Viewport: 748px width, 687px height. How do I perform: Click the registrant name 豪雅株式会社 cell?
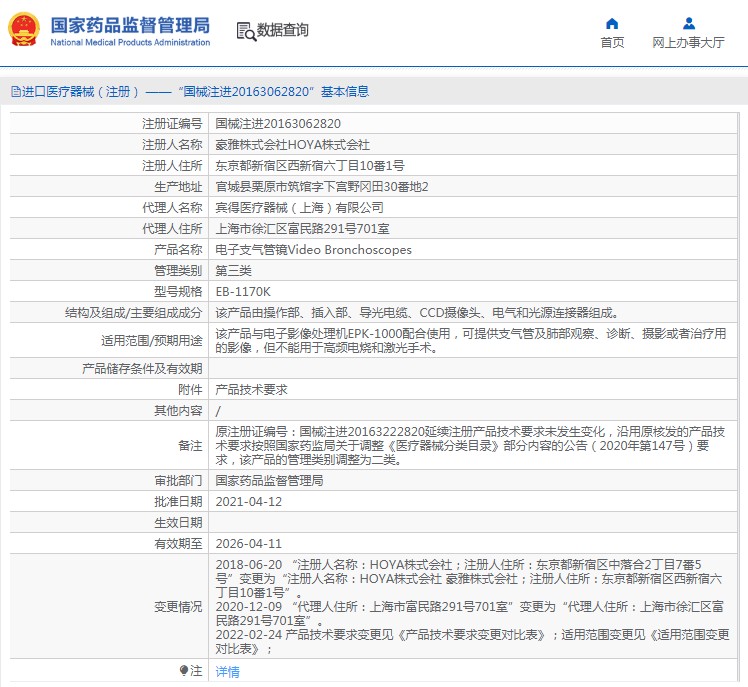coord(292,145)
